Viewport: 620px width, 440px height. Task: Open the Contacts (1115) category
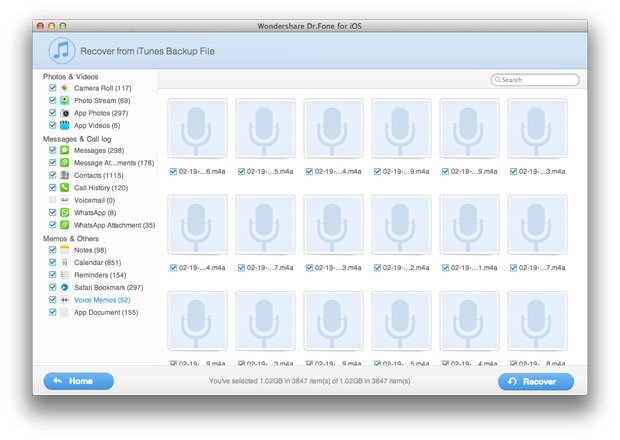tap(98, 175)
